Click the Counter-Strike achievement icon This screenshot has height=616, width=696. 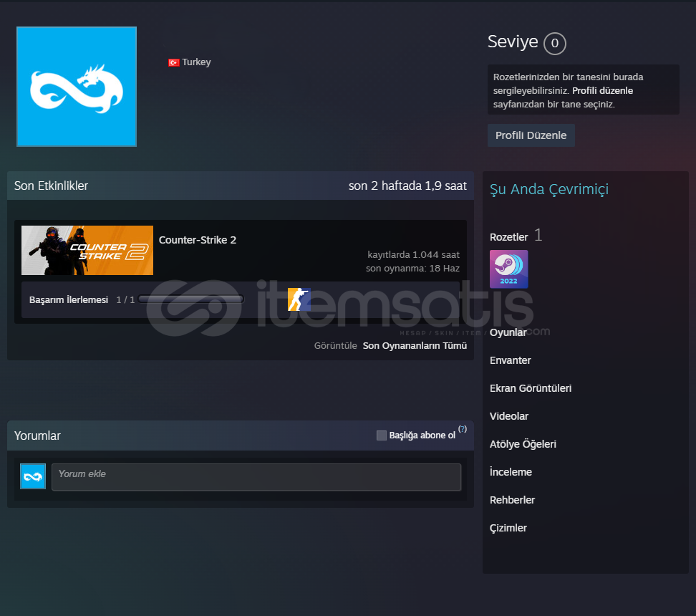click(x=299, y=299)
